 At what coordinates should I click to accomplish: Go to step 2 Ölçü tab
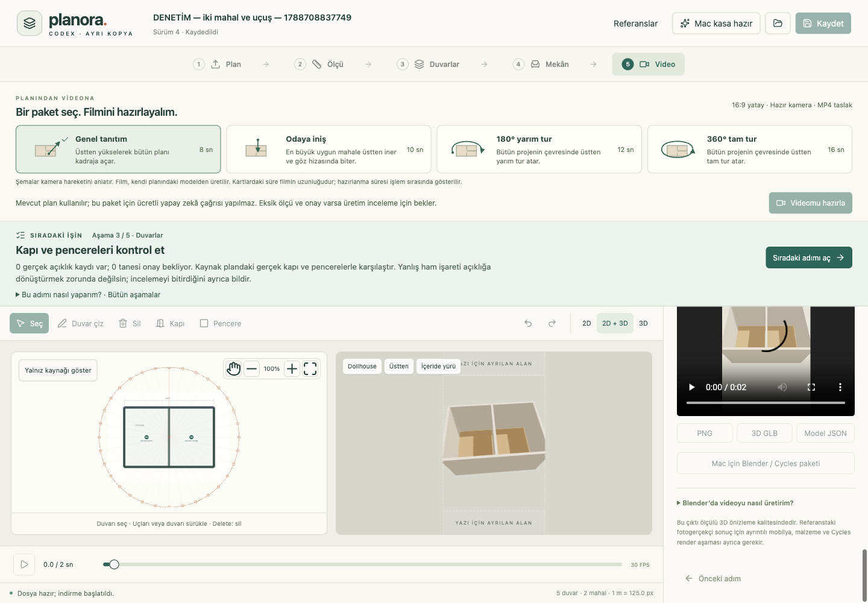tap(319, 64)
